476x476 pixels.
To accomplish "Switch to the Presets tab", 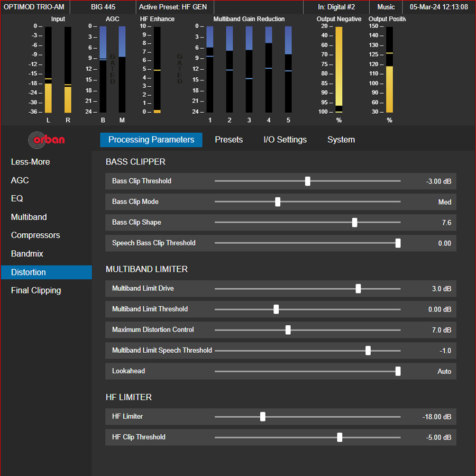I will coord(229,140).
